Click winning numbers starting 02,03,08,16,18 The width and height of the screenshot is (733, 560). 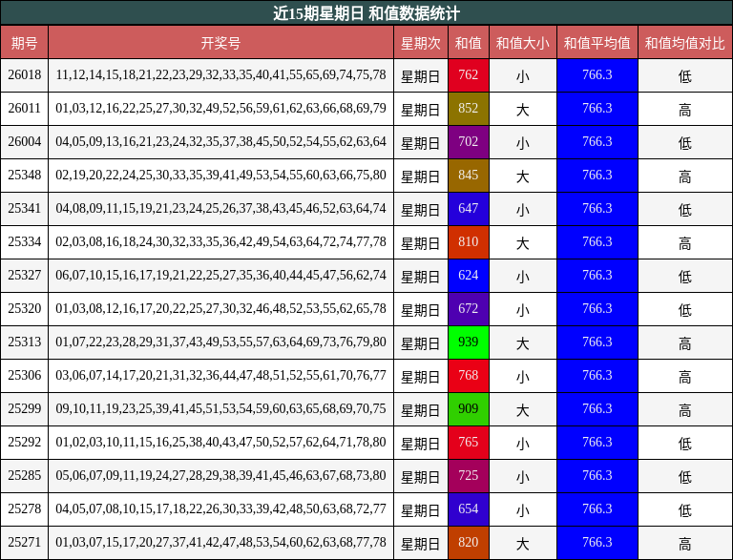220,242
